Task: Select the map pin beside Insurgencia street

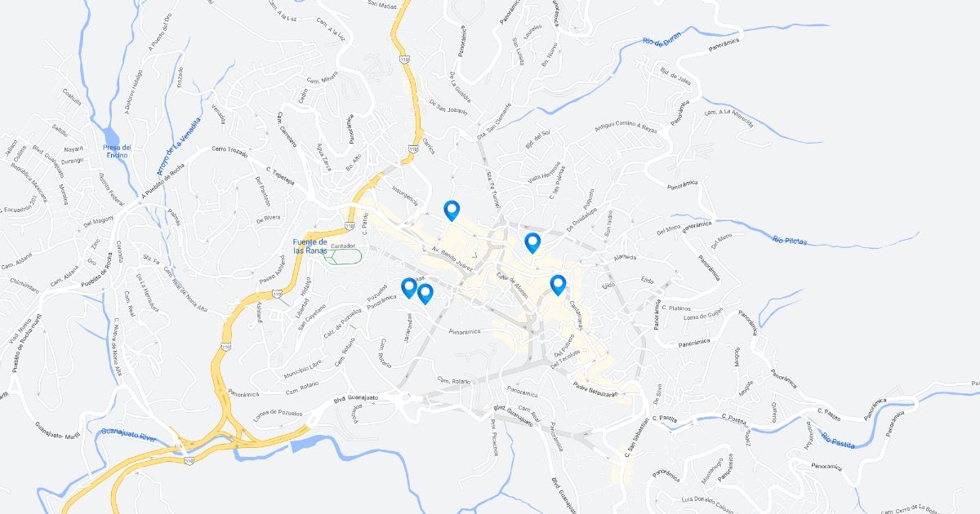Action: [452, 210]
